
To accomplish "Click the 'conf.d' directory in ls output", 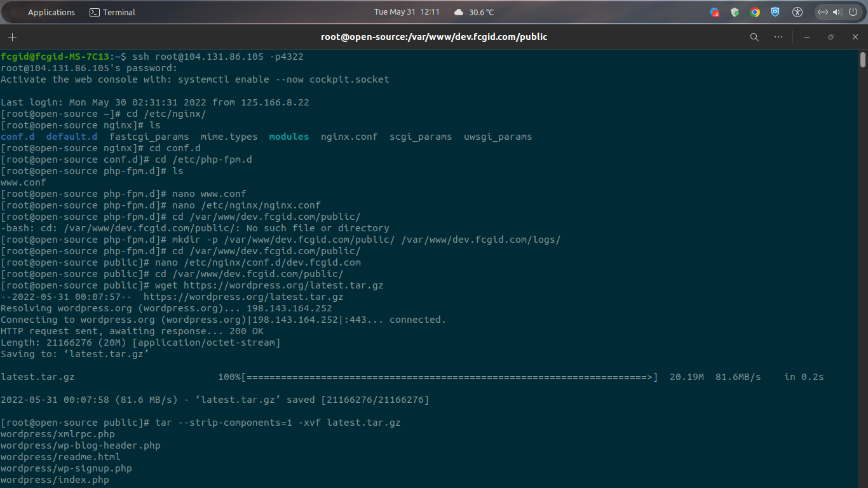I will point(18,137).
